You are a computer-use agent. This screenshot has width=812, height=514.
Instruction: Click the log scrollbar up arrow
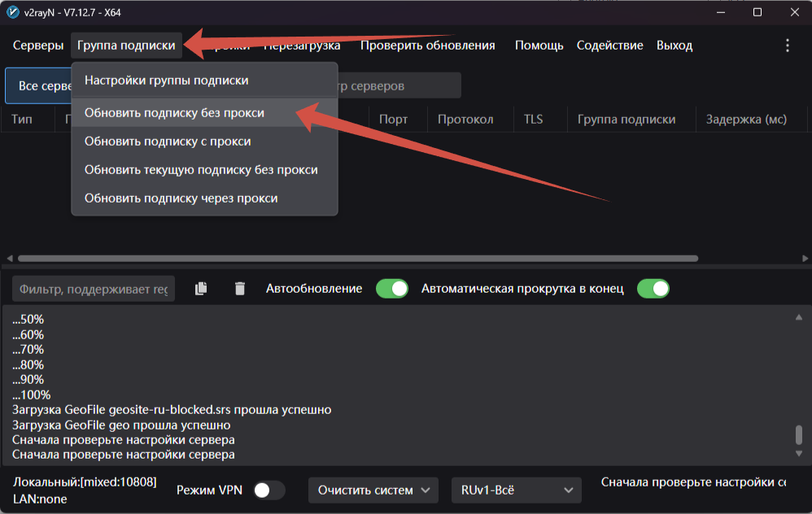(x=799, y=317)
